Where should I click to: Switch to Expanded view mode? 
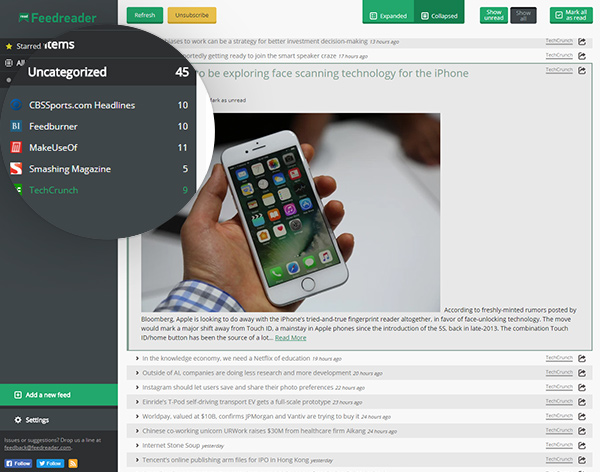point(388,16)
